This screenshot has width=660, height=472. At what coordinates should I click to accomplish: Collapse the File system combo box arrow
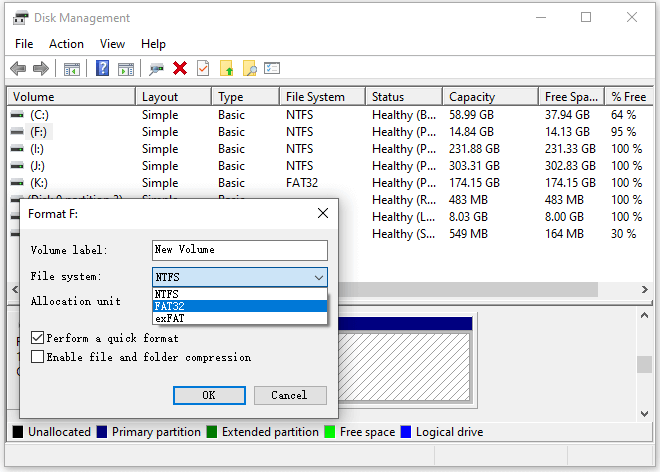319,277
